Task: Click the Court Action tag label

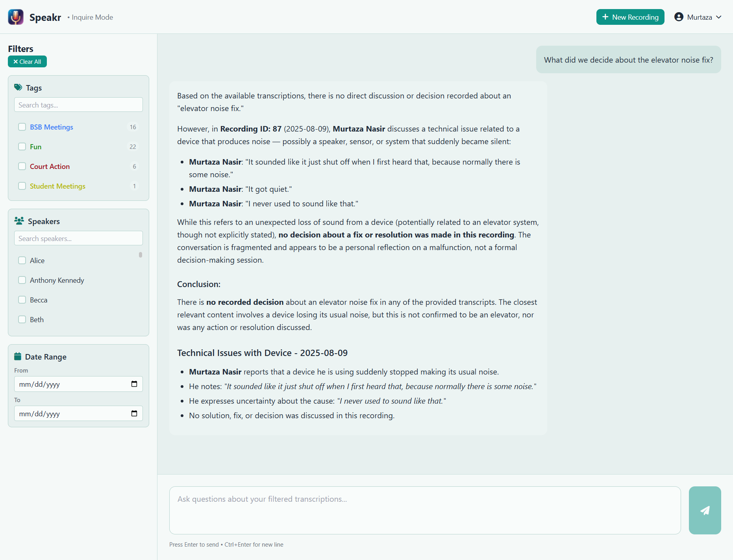Action: (50, 166)
